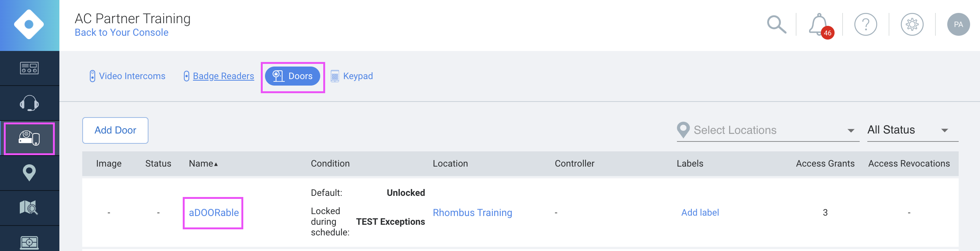Open the headset support sidebar icon
Image resolution: width=980 pixels, height=251 pixels.
30,103
